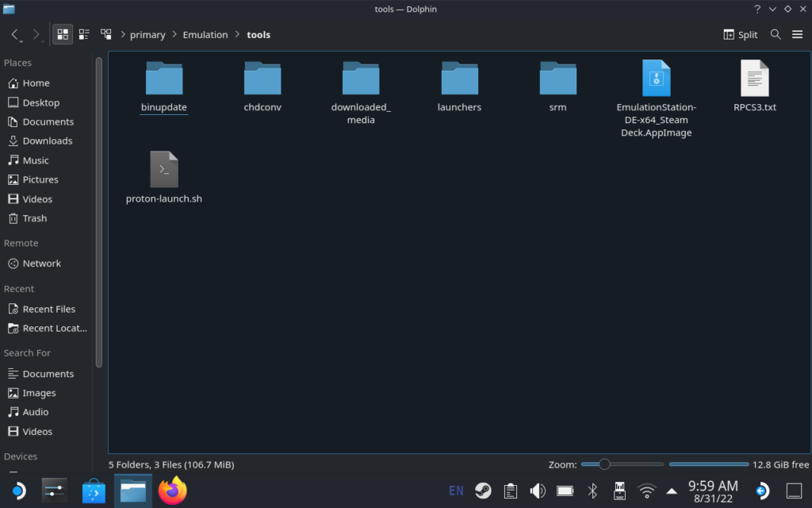Open the volume control
Image resolution: width=812 pixels, height=508 pixels.
tap(538, 491)
